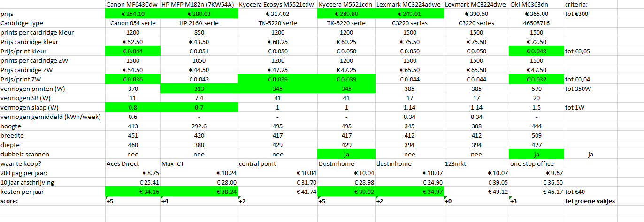Select the price per print cell '€ 0.051'

tap(199, 52)
